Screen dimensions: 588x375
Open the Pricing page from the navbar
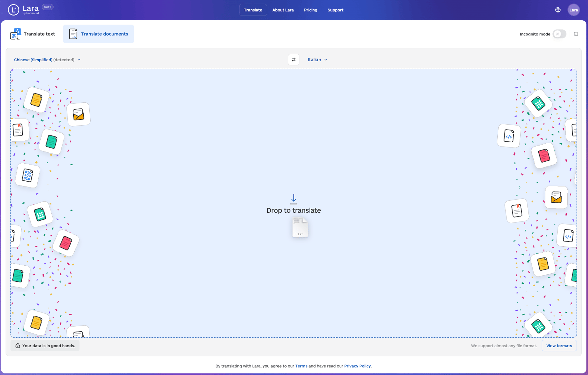click(310, 10)
